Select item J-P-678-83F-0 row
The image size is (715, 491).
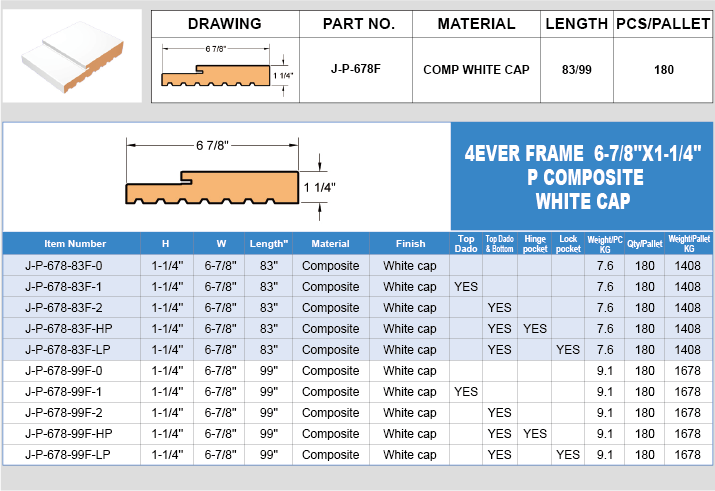(358, 265)
